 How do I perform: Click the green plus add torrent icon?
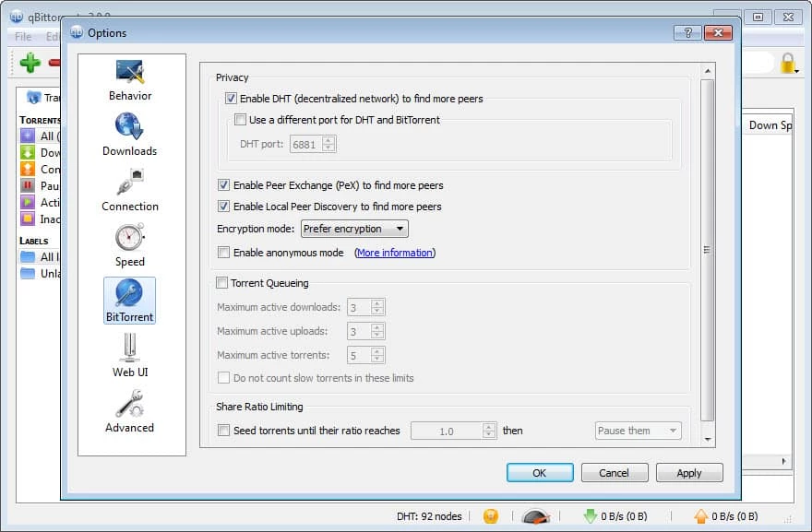30,64
